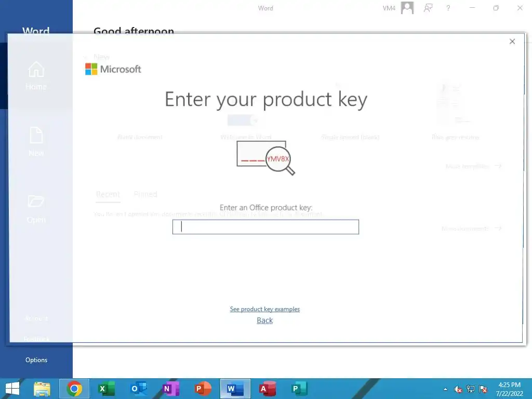Open Options in the Word sidebar
The image size is (532, 399).
(36, 360)
